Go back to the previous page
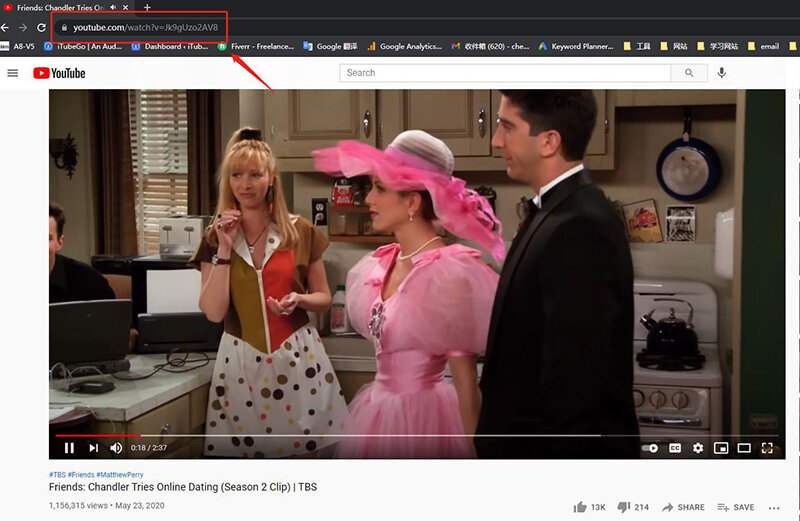This screenshot has height=521, width=800. (x=5, y=28)
